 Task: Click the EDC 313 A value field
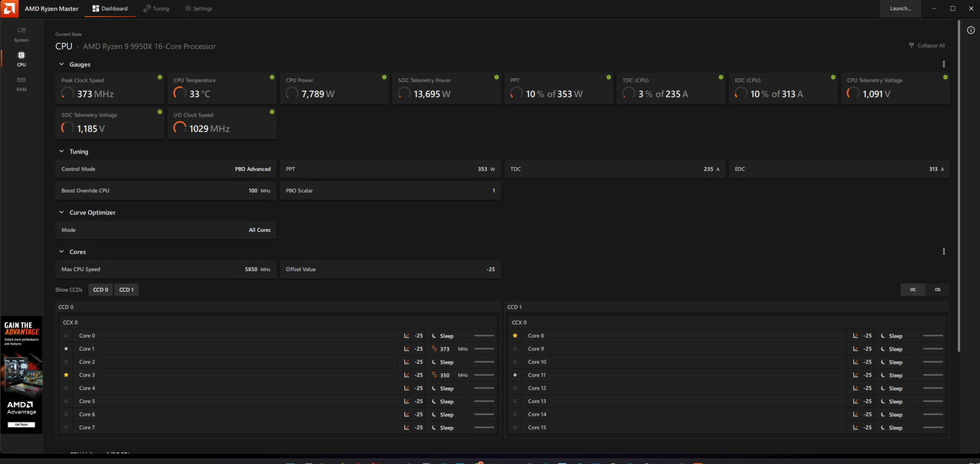tap(839, 169)
